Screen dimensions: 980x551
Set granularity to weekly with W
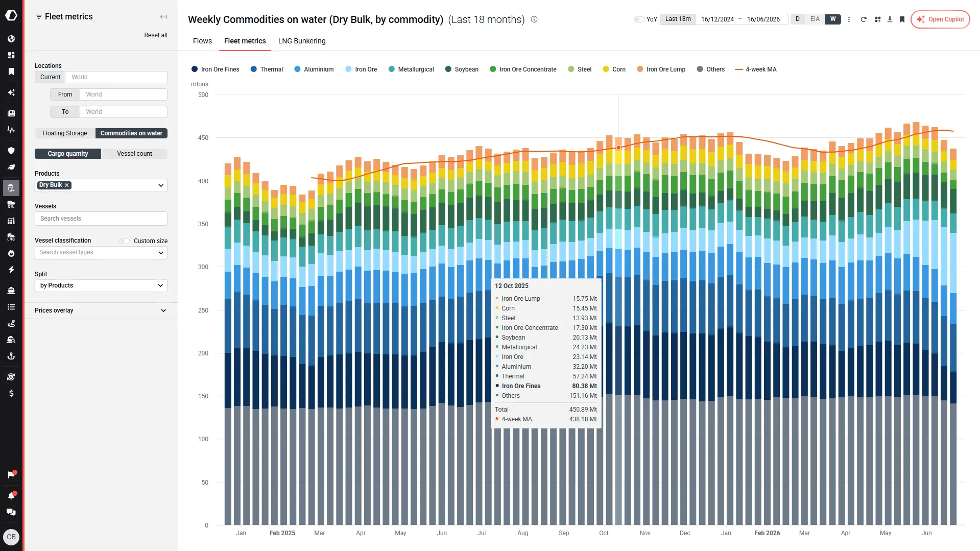833,19
